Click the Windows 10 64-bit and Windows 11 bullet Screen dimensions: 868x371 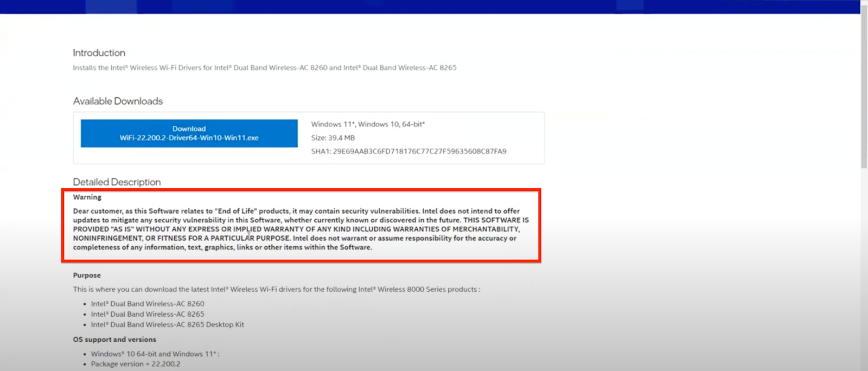(x=155, y=354)
